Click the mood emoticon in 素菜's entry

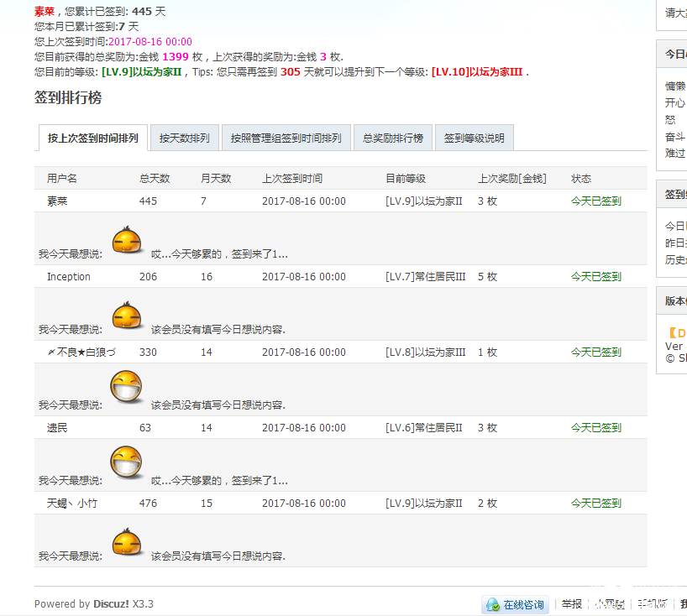coord(127,241)
